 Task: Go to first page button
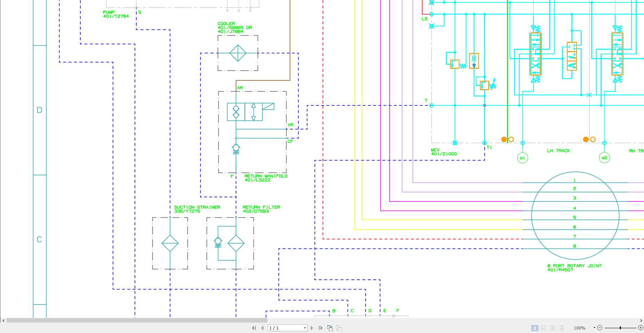(x=254, y=328)
